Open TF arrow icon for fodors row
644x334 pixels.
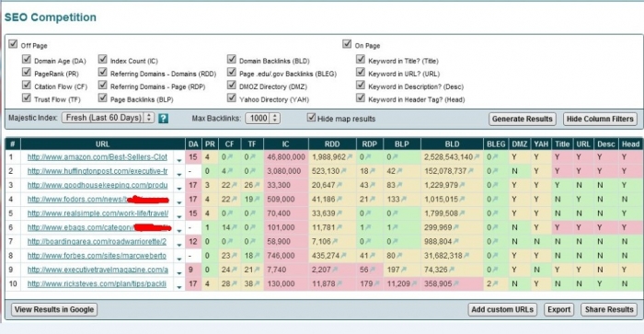coord(257,200)
